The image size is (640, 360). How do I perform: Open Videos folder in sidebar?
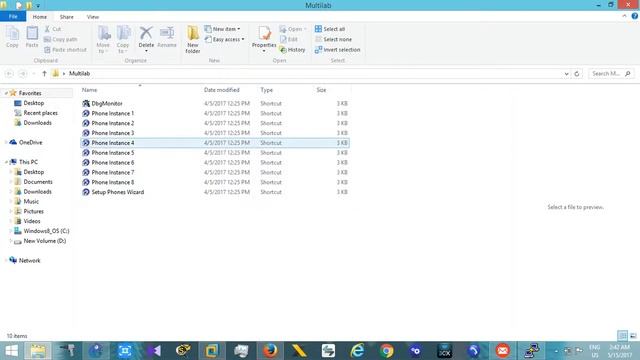coord(27,221)
